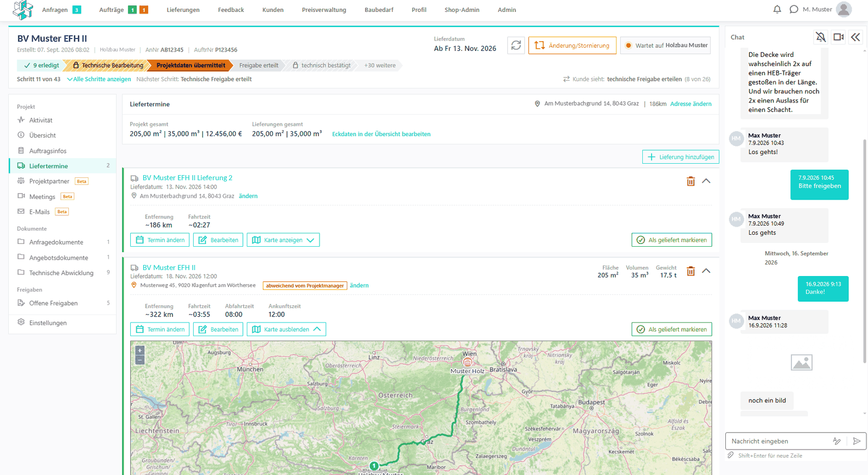Click the Muster Holz map marker
Viewport: 868px width, 475px height.
(x=468, y=362)
